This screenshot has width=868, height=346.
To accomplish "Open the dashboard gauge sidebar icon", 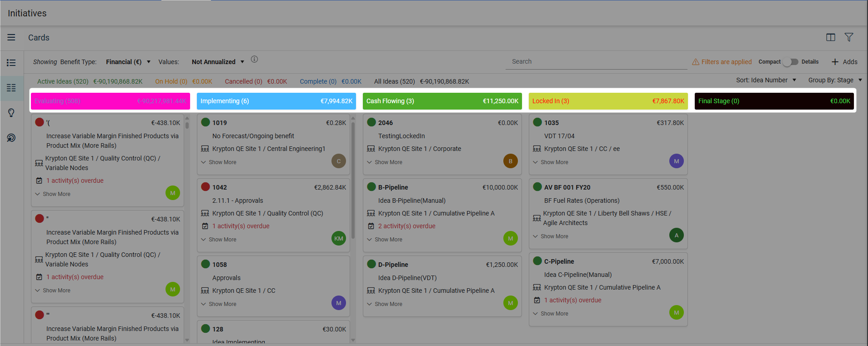I will point(11,138).
